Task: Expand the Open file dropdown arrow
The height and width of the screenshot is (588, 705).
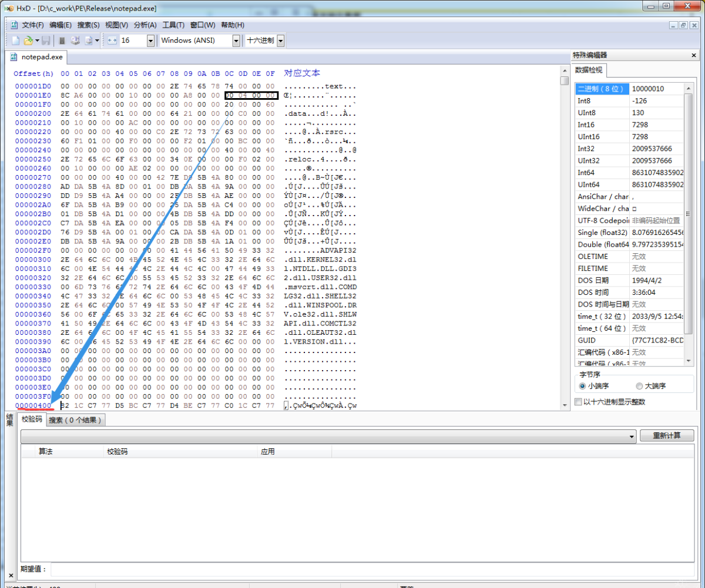Action: click(x=37, y=41)
